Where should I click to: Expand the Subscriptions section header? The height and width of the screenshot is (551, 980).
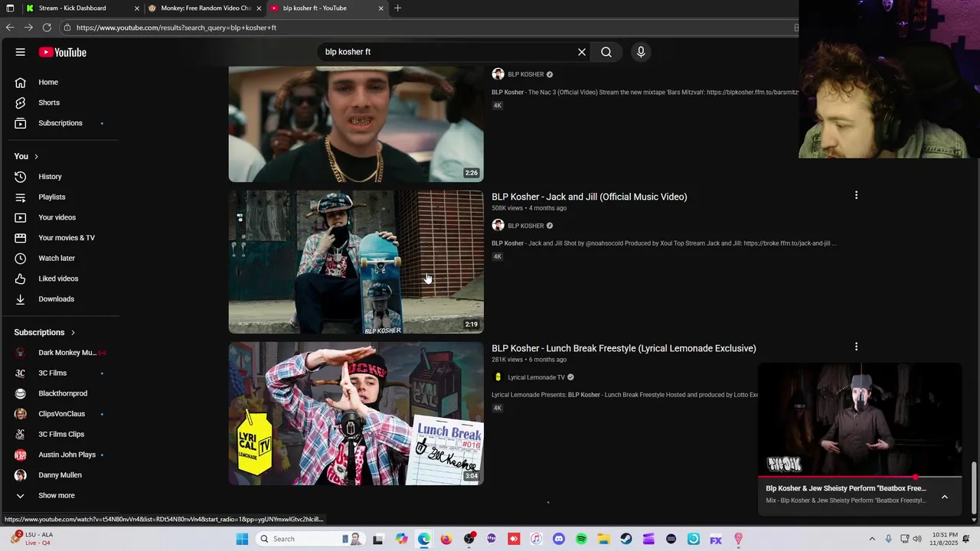click(44, 332)
